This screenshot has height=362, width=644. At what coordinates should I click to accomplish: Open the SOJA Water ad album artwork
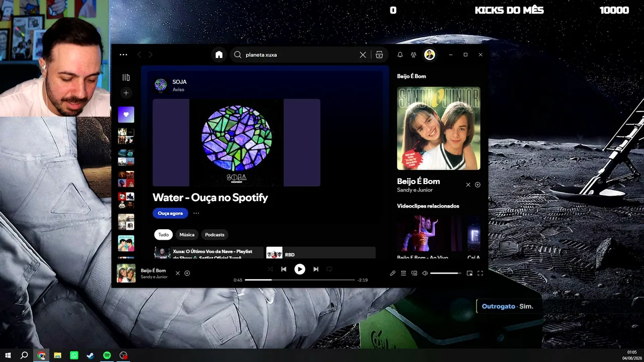[236, 143]
